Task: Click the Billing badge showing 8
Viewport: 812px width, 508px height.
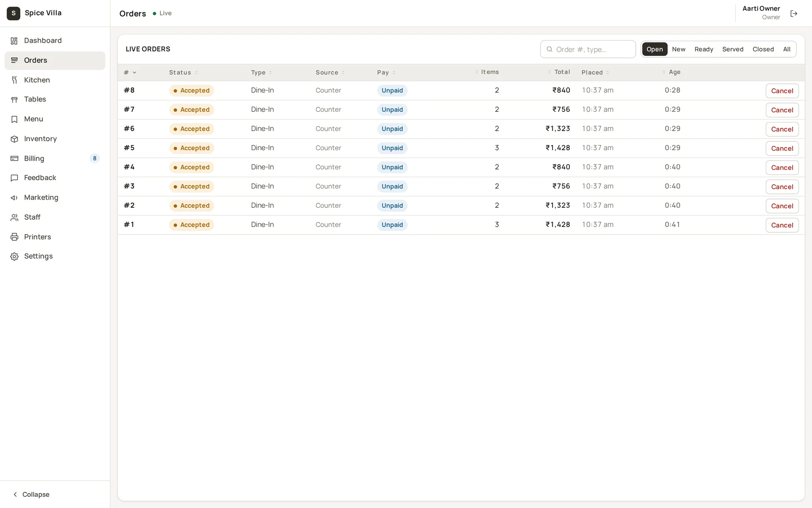Action: pyautogui.click(x=95, y=158)
